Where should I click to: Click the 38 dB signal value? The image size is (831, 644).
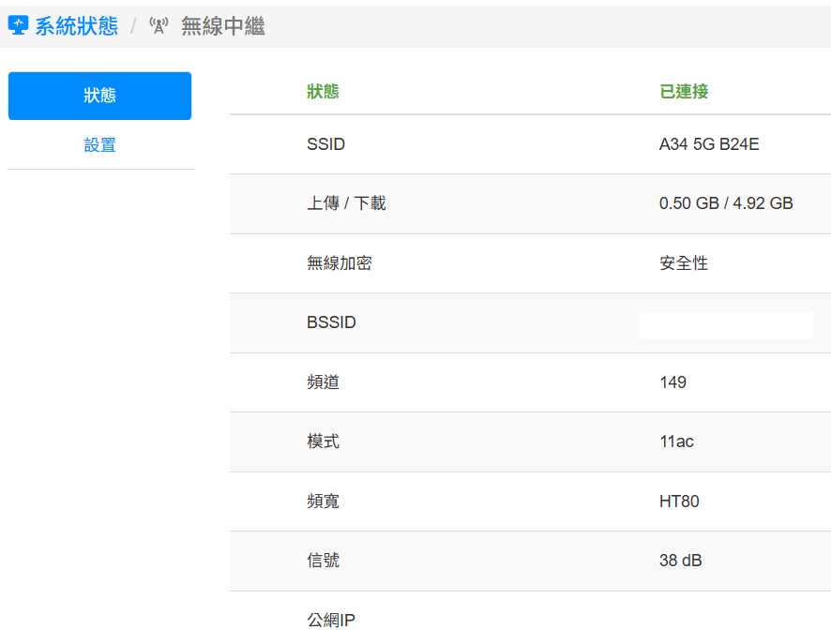tap(680, 561)
